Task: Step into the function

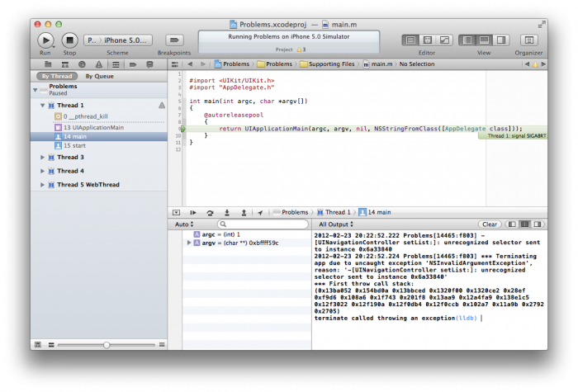Action: pos(227,213)
